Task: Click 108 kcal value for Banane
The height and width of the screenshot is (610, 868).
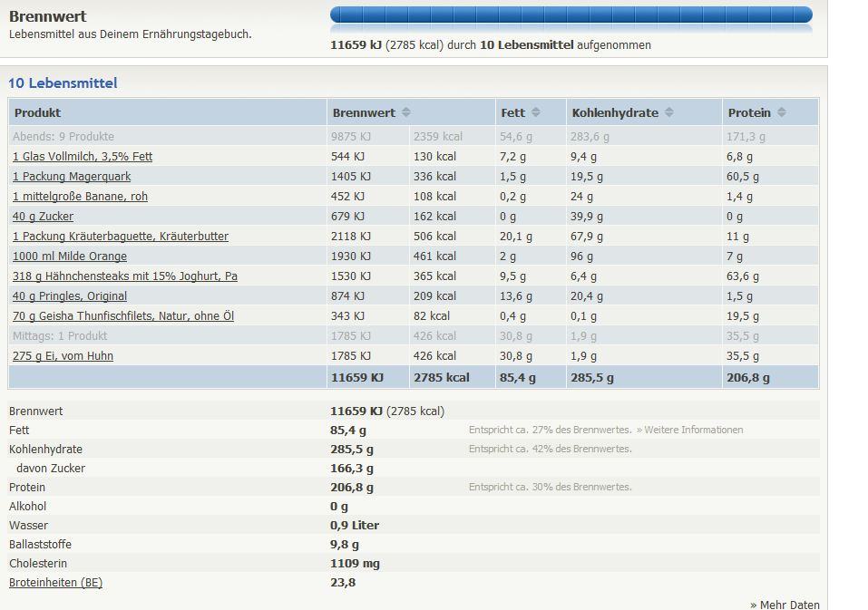Action: (434, 197)
